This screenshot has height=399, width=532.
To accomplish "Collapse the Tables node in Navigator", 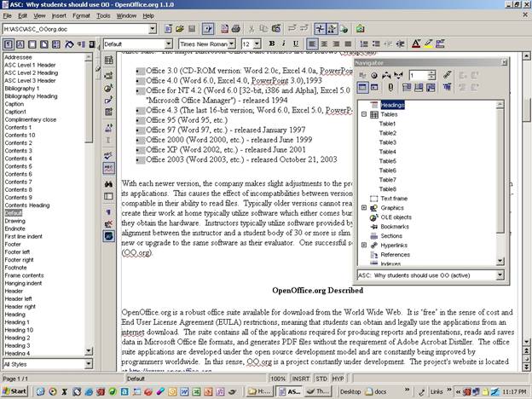I will 364,114.
